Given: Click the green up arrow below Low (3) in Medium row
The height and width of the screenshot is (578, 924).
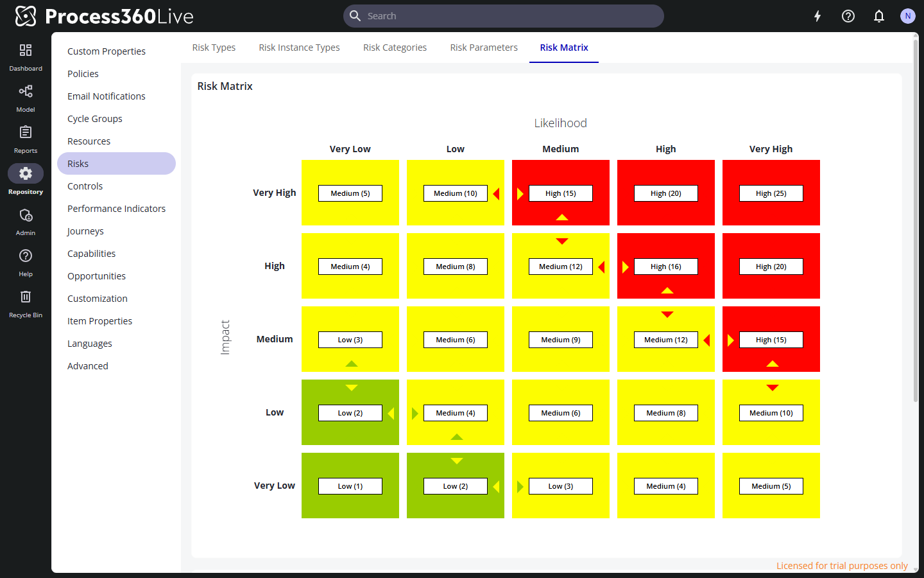Looking at the screenshot, I should click(x=352, y=364).
